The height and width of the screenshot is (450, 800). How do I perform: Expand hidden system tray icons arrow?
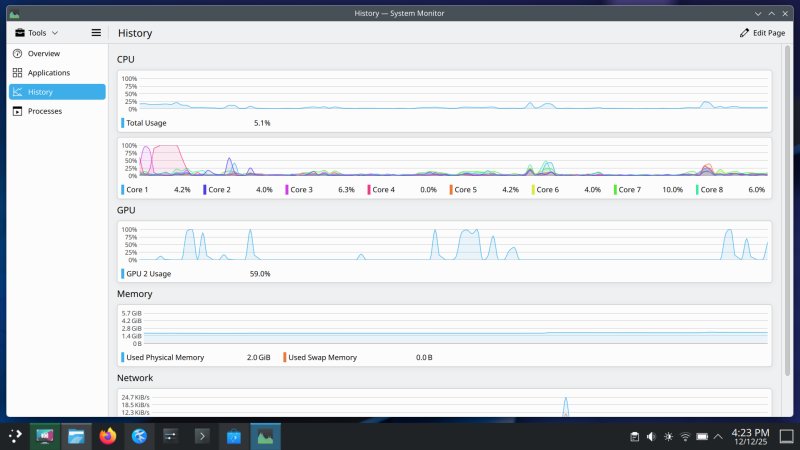pos(718,437)
